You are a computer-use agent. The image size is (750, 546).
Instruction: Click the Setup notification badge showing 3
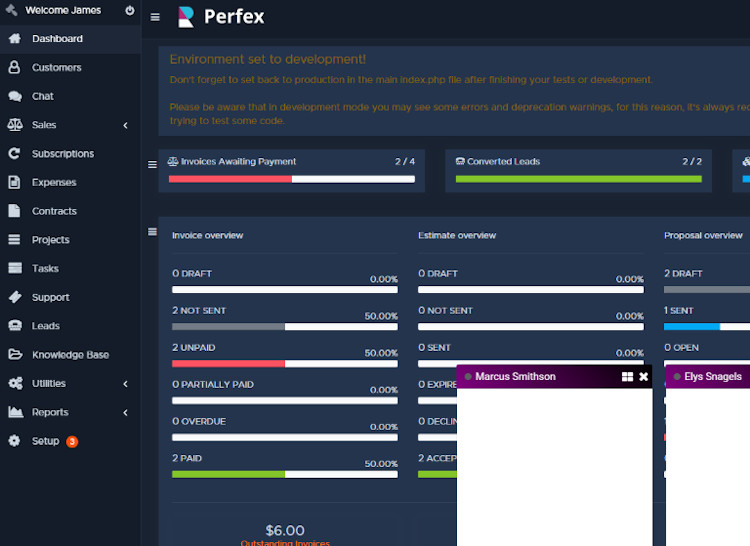72,441
